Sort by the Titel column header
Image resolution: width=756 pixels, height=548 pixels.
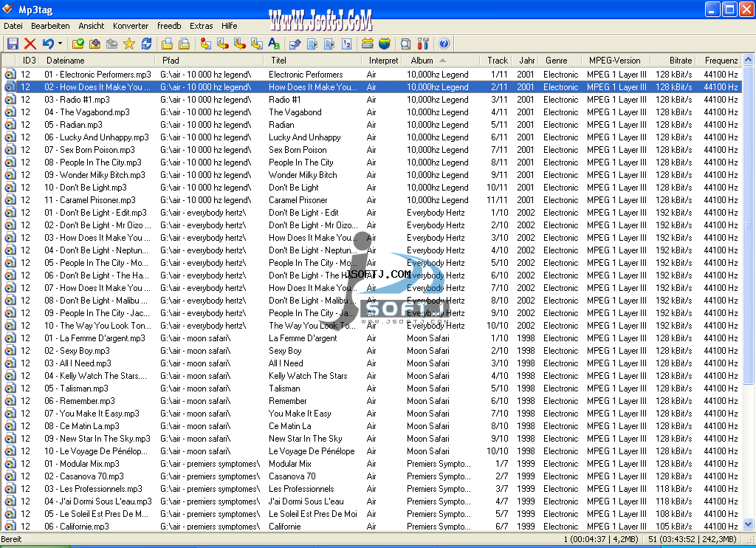coord(313,61)
